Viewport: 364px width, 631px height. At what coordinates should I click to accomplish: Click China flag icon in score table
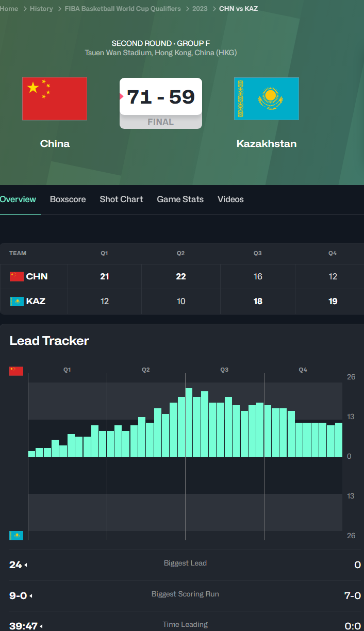pyautogui.click(x=16, y=277)
